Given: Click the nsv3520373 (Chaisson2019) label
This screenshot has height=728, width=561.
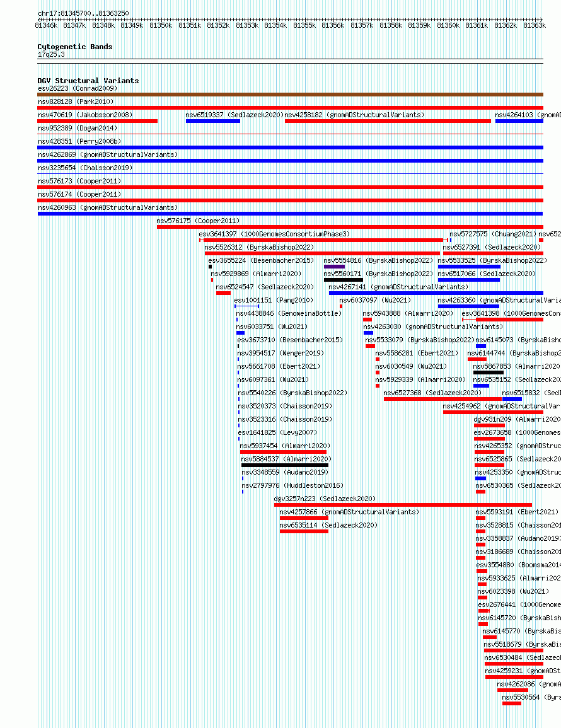Looking at the screenshot, I should [x=285, y=407].
